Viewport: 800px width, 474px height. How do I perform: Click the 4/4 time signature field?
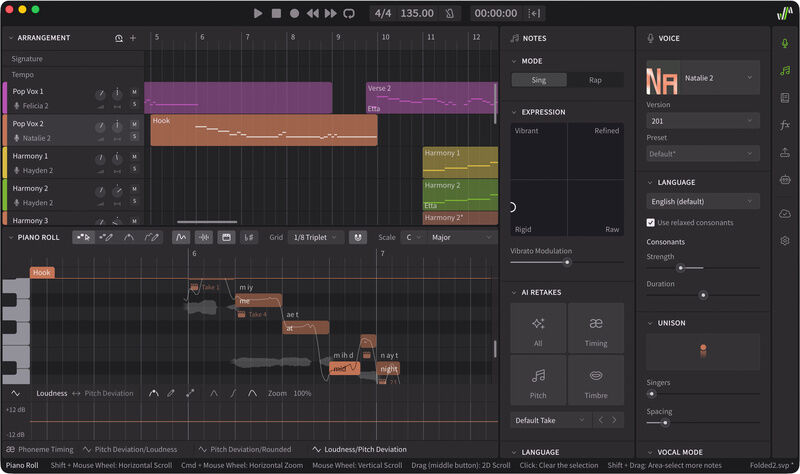coord(383,13)
